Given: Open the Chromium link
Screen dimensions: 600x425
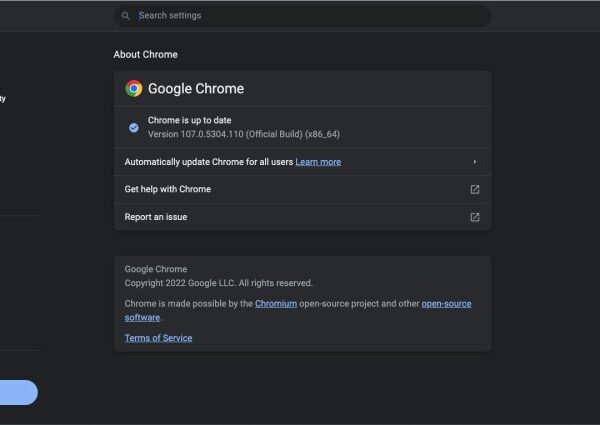Looking at the screenshot, I should tap(276, 304).
